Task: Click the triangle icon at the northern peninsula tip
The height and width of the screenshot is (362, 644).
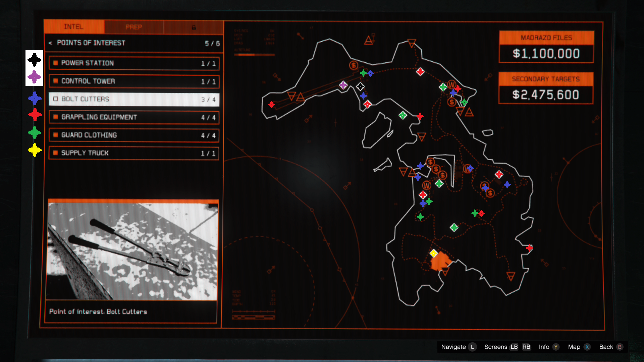Action: [x=412, y=43]
